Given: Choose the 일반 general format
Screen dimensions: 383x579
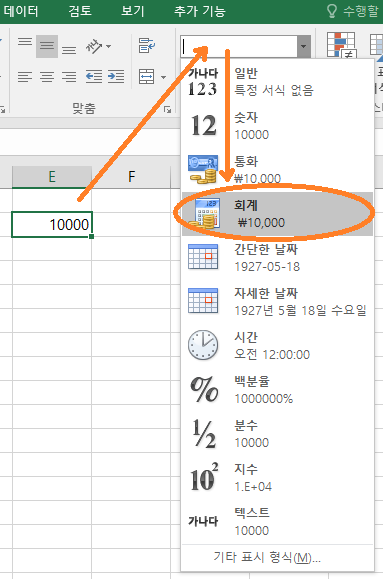Looking at the screenshot, I should (x=277, y=81).
